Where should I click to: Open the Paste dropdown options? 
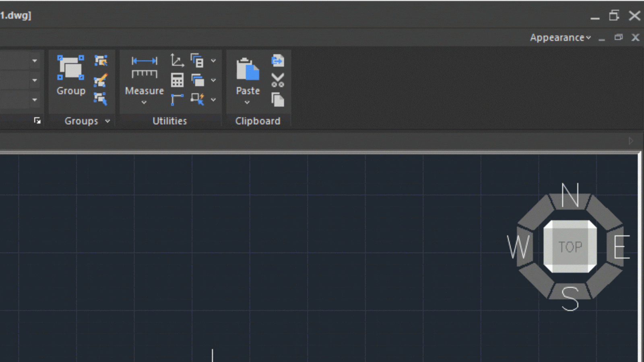(x=247, y=103)
